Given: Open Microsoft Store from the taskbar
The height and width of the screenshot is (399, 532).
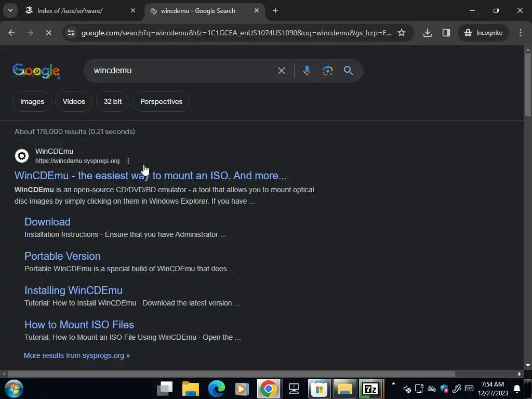Looking at the screenshot, I should pos(320,389).
